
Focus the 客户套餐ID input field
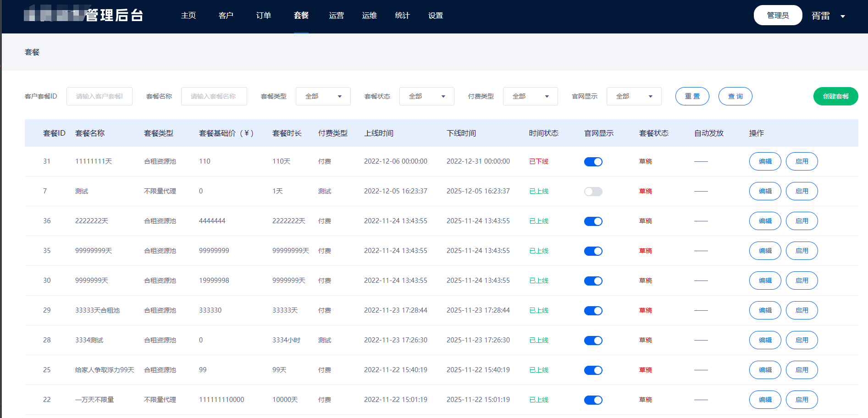click(100, 96)
